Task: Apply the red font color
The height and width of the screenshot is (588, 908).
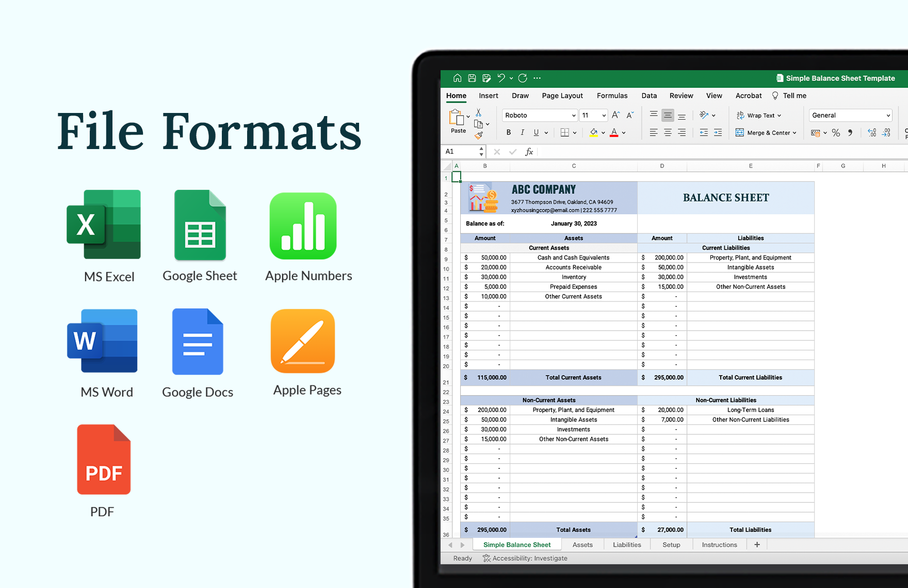Action: tap(614, 133)
